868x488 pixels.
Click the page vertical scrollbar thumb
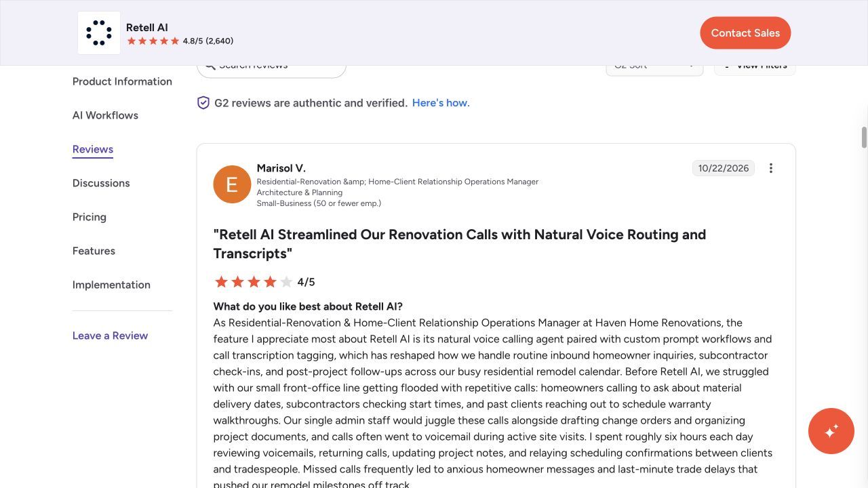point(864,137)
